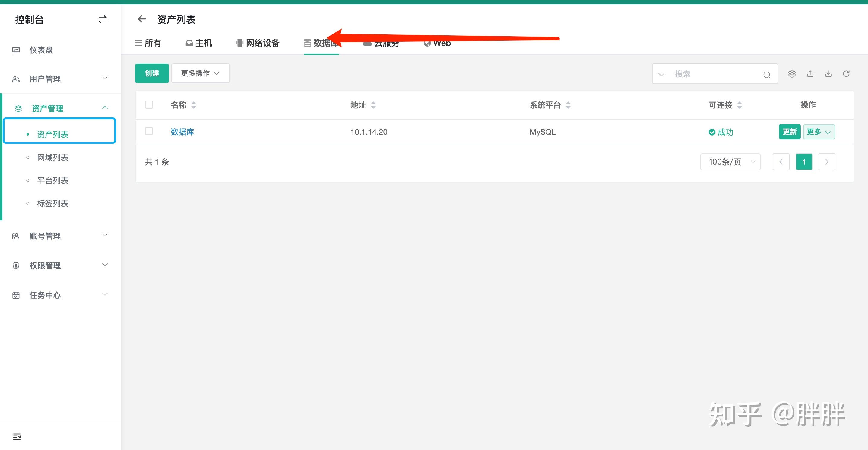Click the switch icon next to 控制台

[x=102, y=20]
